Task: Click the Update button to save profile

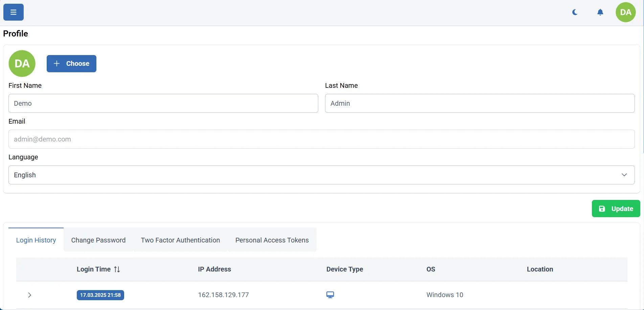Action: click(x=616, y=209)
